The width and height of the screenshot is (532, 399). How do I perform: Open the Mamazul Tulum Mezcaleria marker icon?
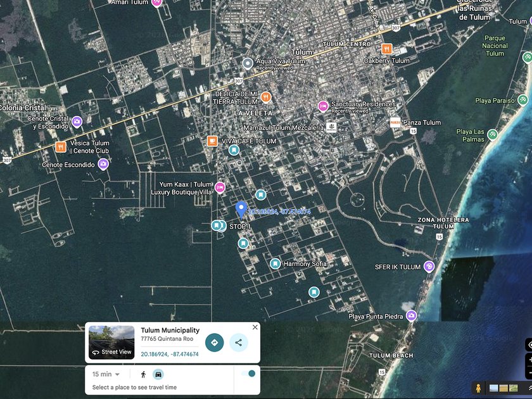click(x=331, y=127)
